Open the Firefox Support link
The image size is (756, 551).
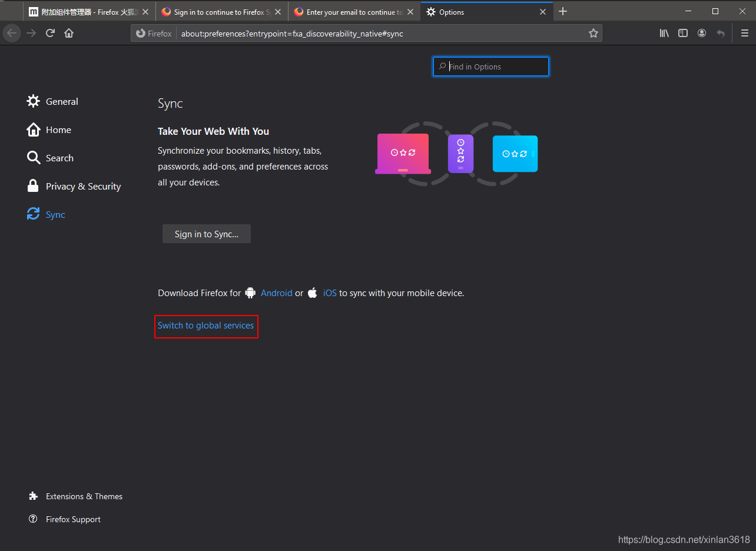click(x=65, y=519)
